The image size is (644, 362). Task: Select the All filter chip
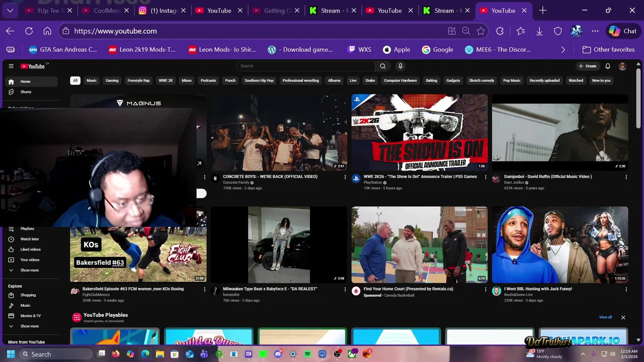point(75,80)
